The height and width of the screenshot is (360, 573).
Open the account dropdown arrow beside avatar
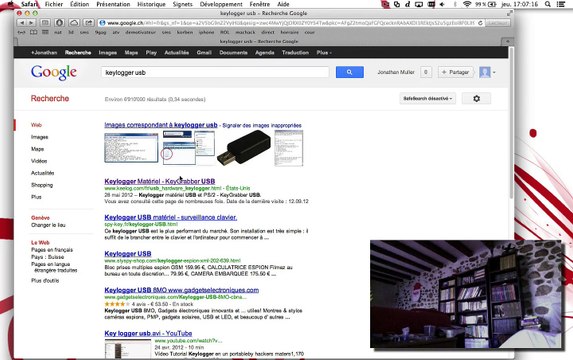[494, 72]
